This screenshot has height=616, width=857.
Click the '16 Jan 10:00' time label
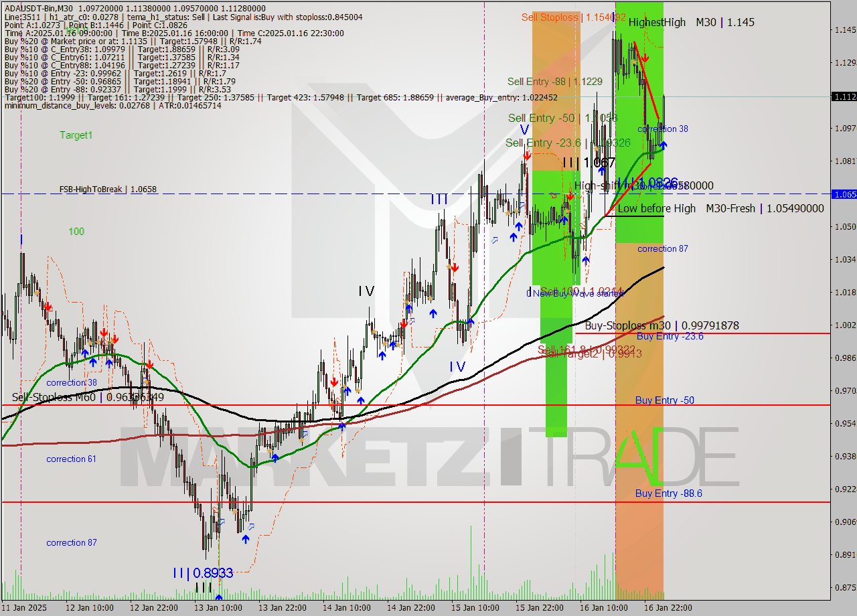(604, 608)
